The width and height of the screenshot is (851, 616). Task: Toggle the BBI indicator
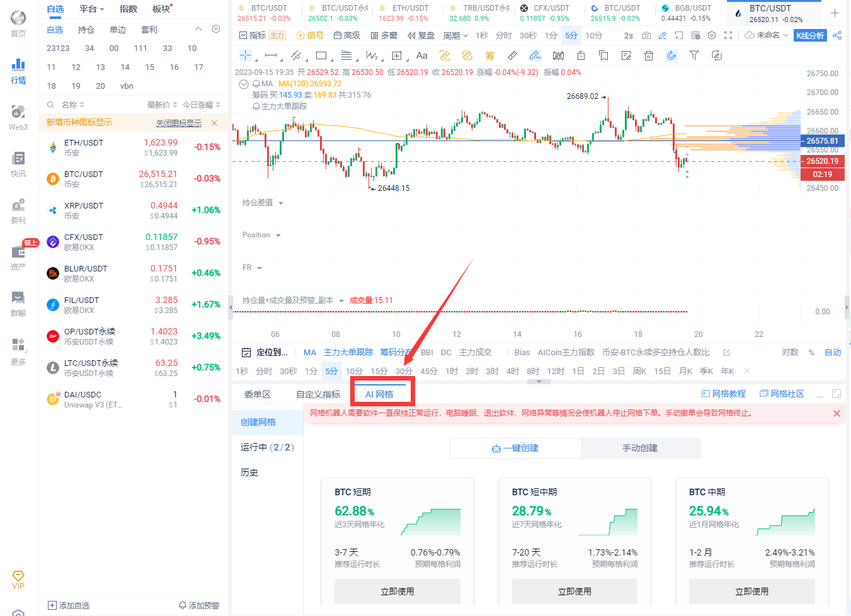[427, 352]
